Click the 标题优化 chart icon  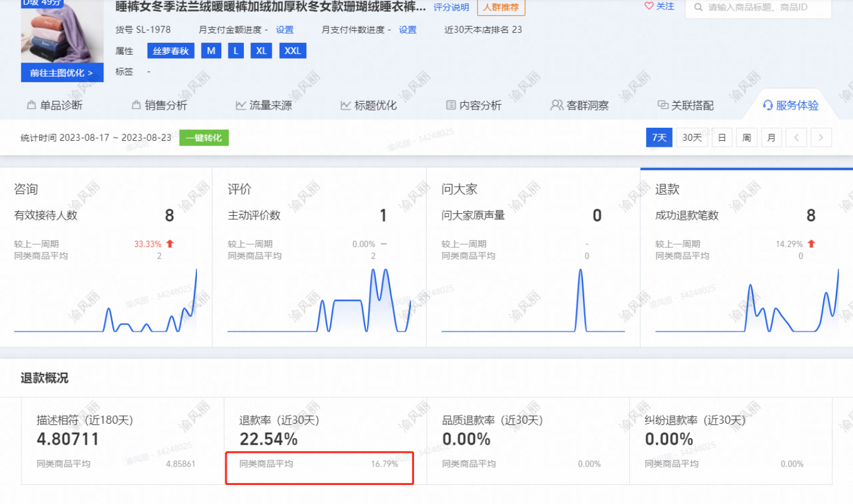tap(346, 105)
